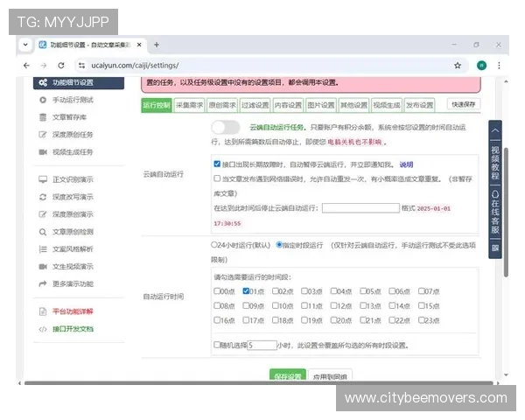The width and height of the screenshot is (525, 420).
Task: Switch to the 过滤设置 tab
Action: (x=255, y=105)
